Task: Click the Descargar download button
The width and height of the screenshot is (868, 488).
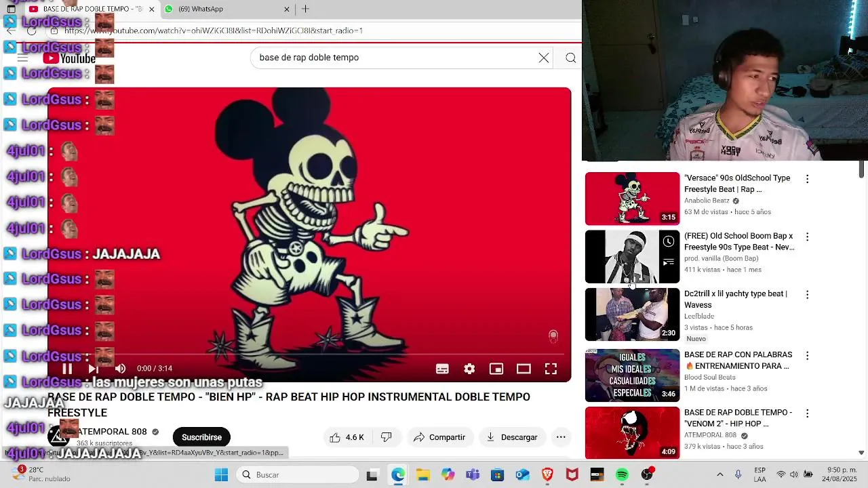Action: (512, 437)
